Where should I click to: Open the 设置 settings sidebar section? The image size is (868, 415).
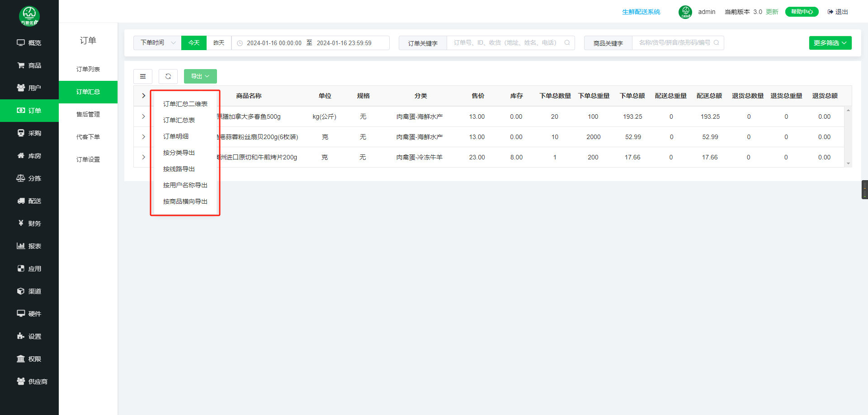point(29,336)
